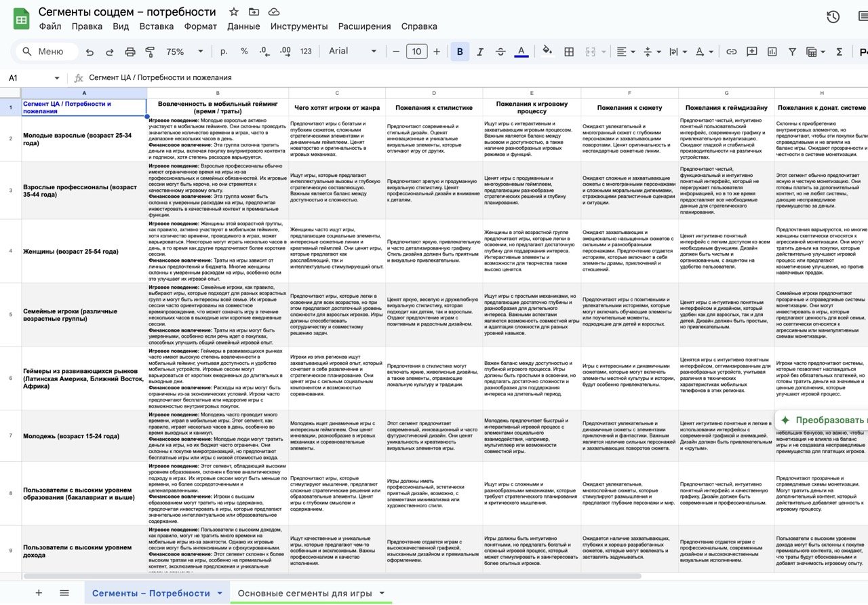
Task: Apply currency format р.
Action: (224, 52)
